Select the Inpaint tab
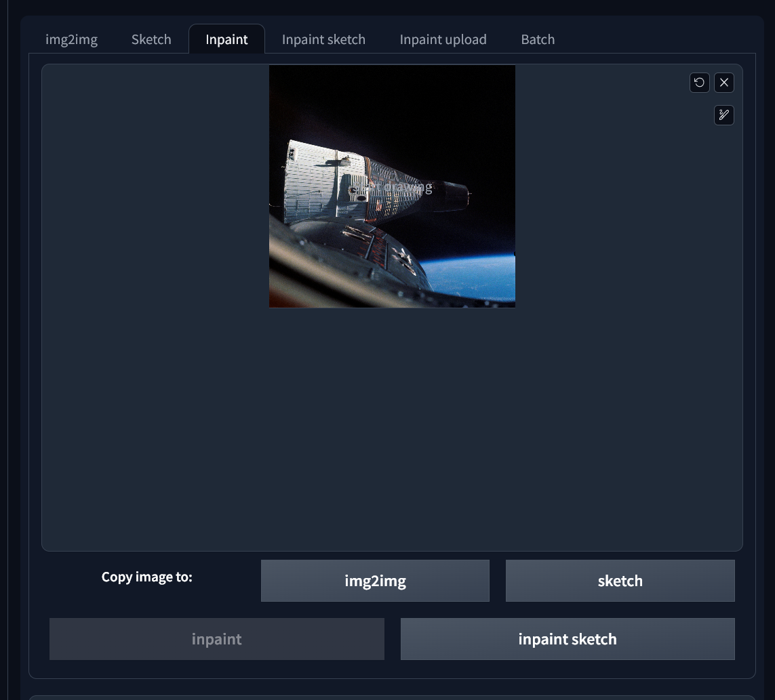 point(226,39)
